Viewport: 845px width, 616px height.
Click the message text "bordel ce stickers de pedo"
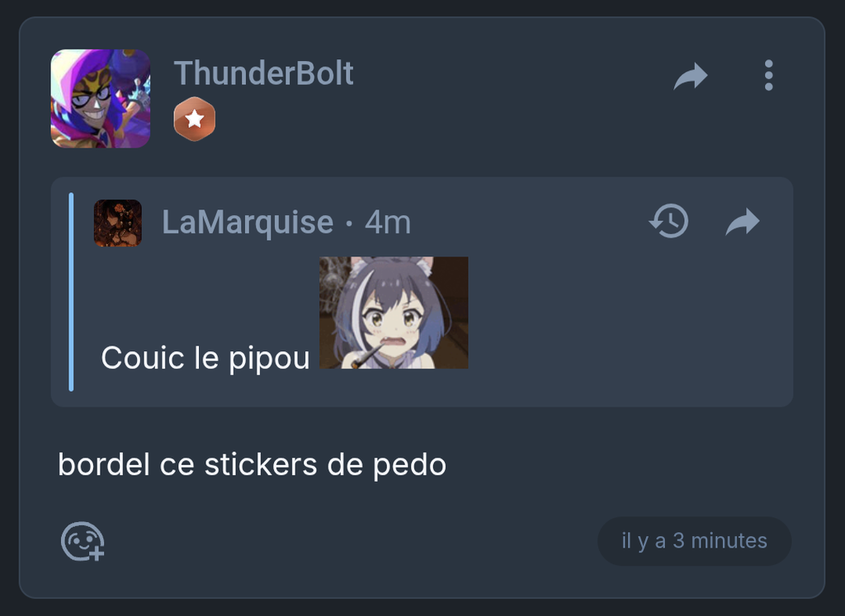[253, 465]
